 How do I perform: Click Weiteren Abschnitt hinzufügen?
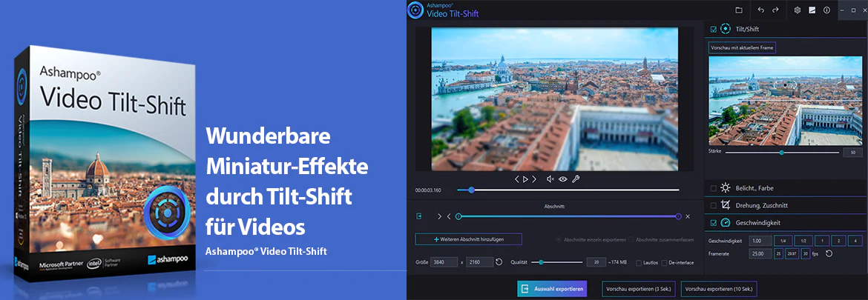[x=468, y=239]
